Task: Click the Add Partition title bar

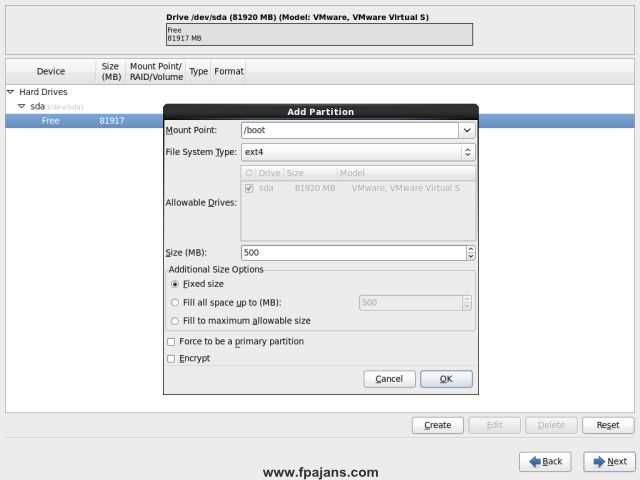Action: pos(321,112)
